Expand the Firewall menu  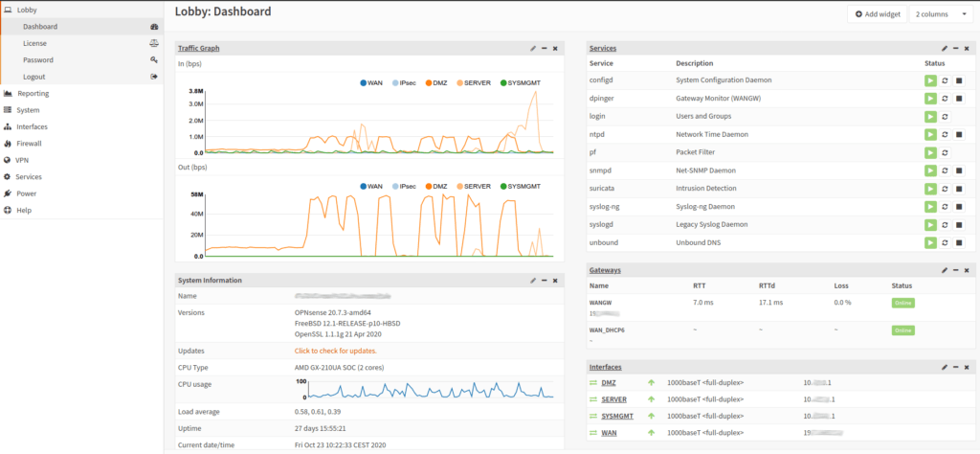[81, 144]
